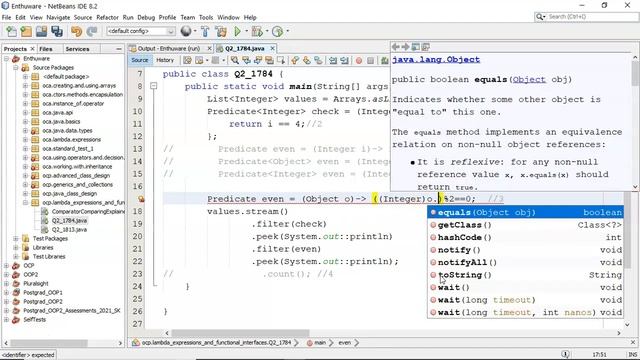Viewport: 640px width, 360px height.
Task: Start macro recording with red circle icon
Action: pos(359,60)
